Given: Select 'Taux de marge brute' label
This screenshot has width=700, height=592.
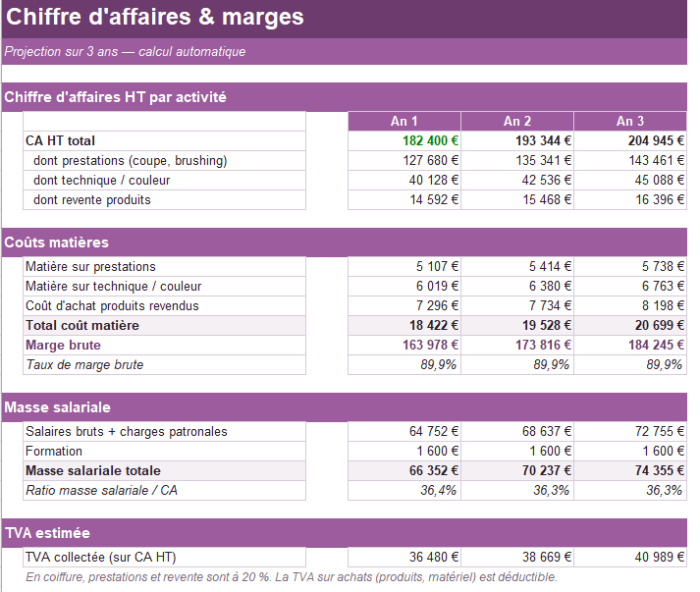Looking at the screenshot, I should [x=164, y=365].
